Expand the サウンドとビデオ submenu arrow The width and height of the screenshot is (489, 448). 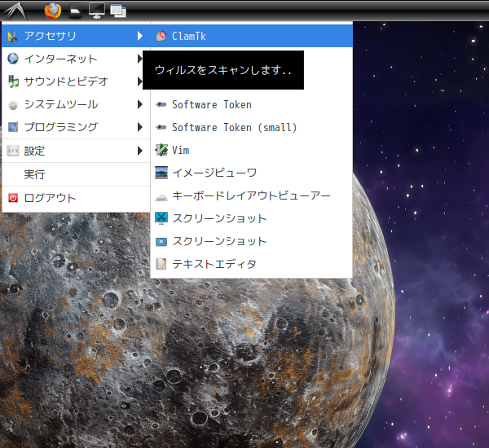(140, 81)
